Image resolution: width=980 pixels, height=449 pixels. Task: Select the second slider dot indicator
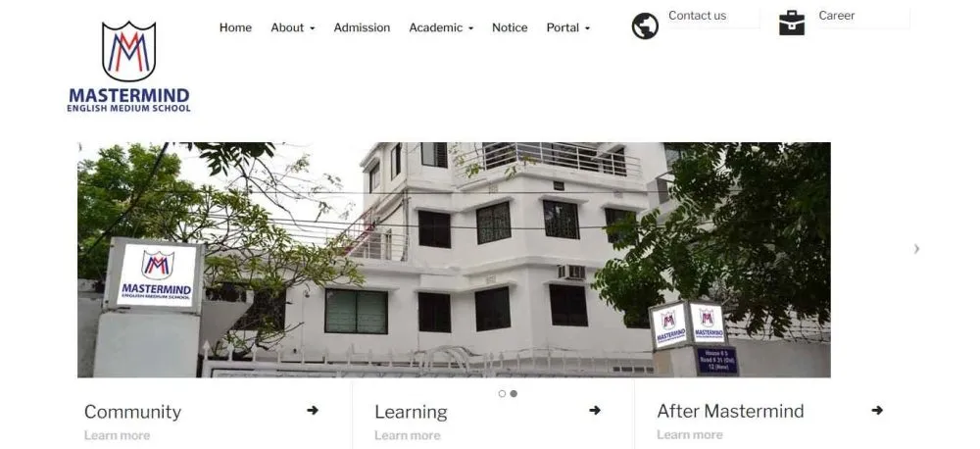click(x=514, y=394)
